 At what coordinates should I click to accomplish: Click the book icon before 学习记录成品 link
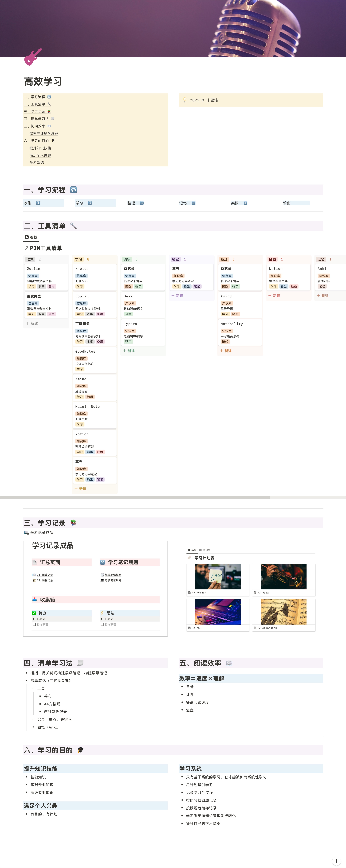point(26,533)
